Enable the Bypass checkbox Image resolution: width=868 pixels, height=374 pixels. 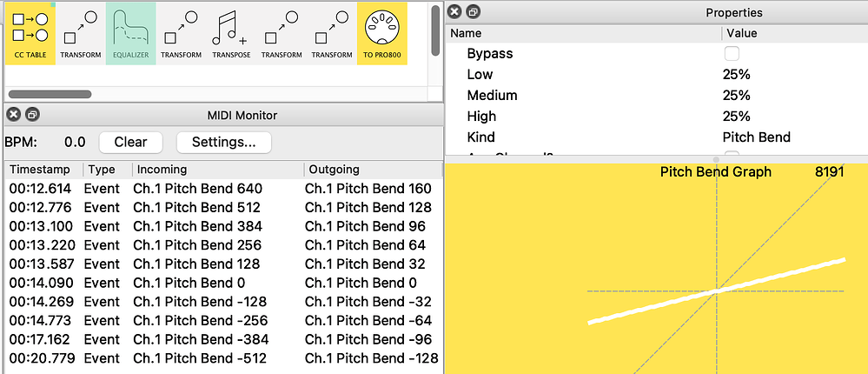coord(732,54)
